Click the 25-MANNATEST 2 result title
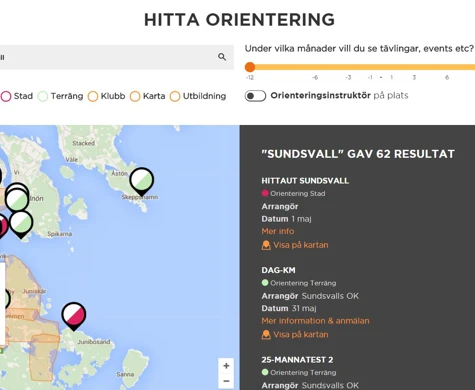Screen dimensions: 475x390 click(x=297, y=360)
